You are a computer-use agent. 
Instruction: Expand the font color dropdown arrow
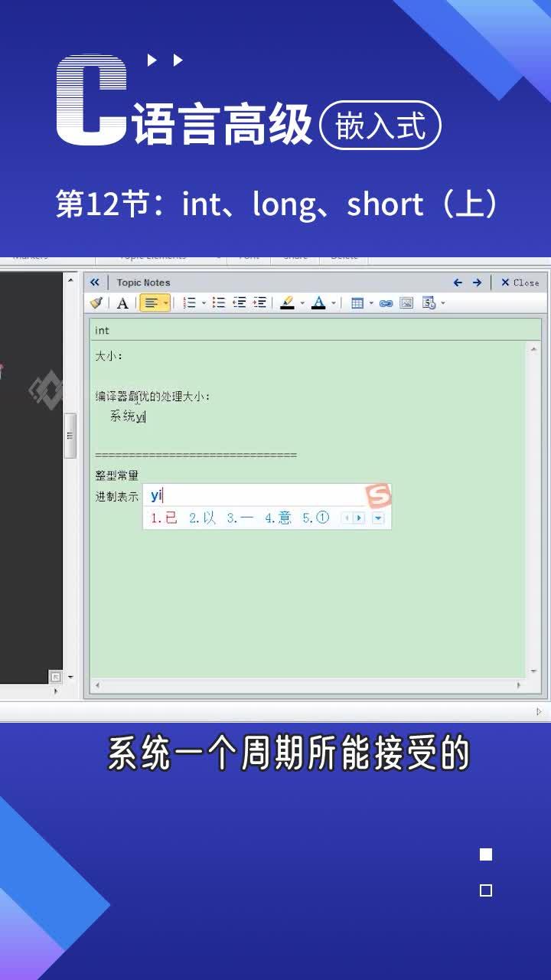point(334,303)
